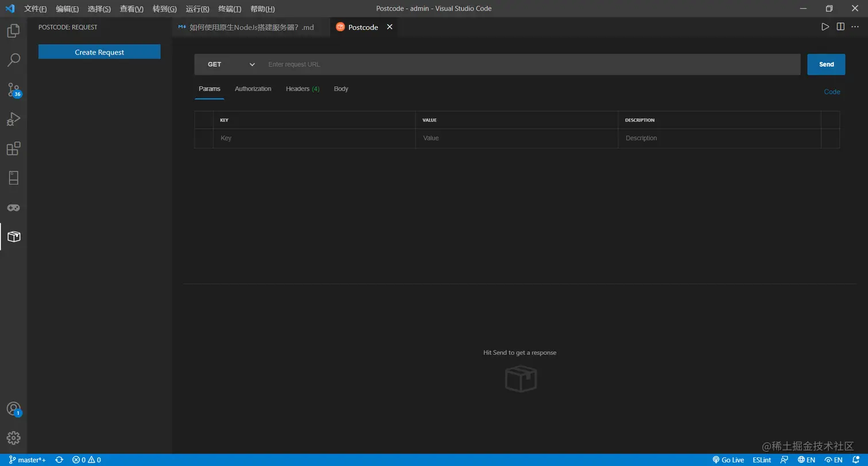Switch to the Body tab
The height and width of the screenshot is (466, 868).
tap(341, 89)
